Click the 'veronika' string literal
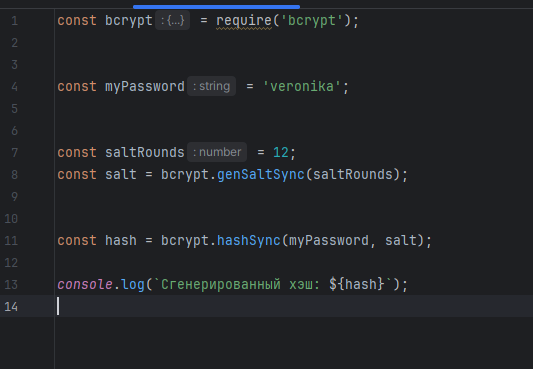The height and width of the screenshot is (369, 533). [302, 87]
